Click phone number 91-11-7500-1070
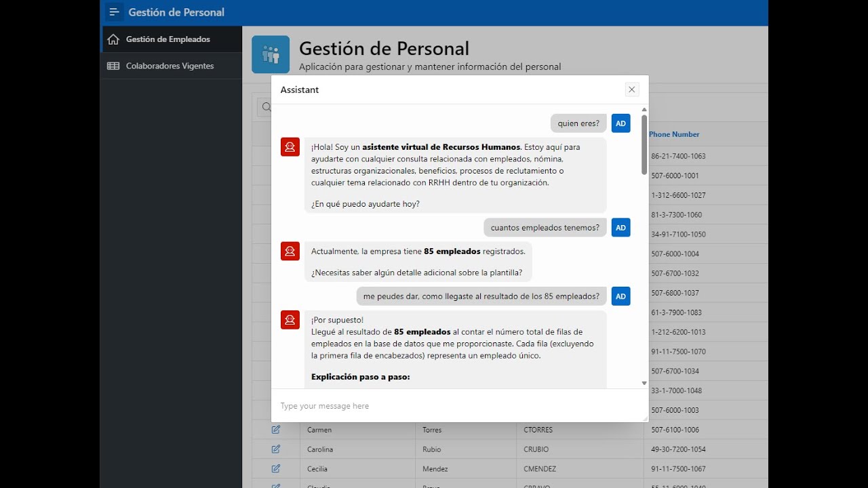868x488 pixels. (678, 352)
